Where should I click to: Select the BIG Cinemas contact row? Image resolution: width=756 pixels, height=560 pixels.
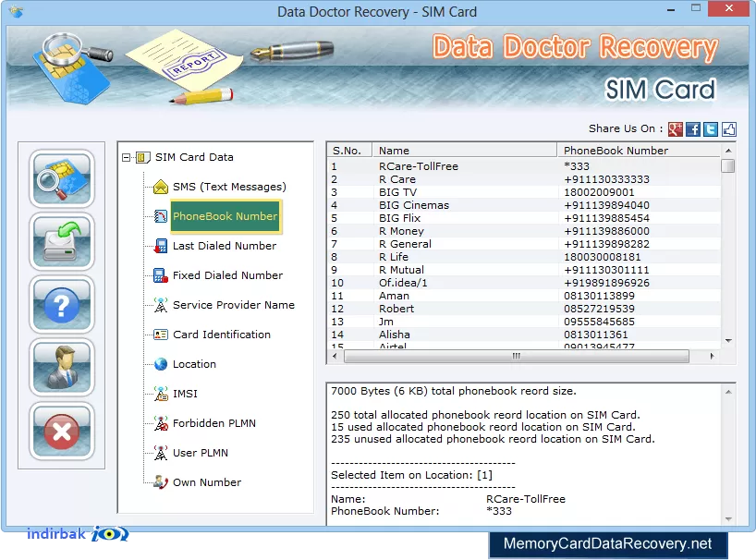coord(524,205)
